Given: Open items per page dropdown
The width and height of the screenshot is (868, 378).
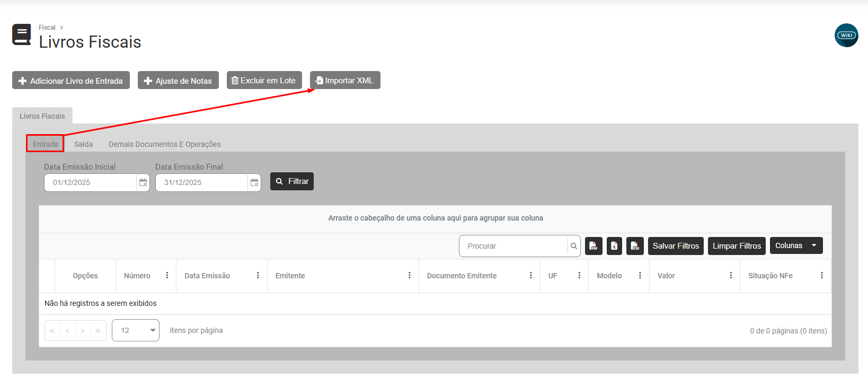Looking at the screenshot, I should coord(136,330).
